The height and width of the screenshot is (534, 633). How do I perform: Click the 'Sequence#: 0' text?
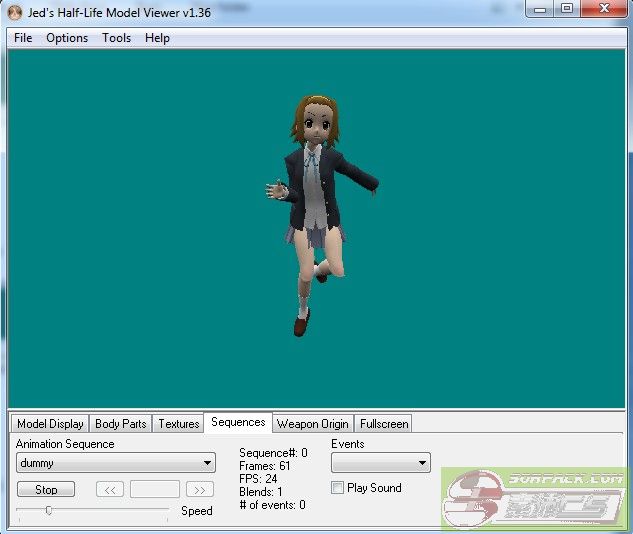click(273, 453)
